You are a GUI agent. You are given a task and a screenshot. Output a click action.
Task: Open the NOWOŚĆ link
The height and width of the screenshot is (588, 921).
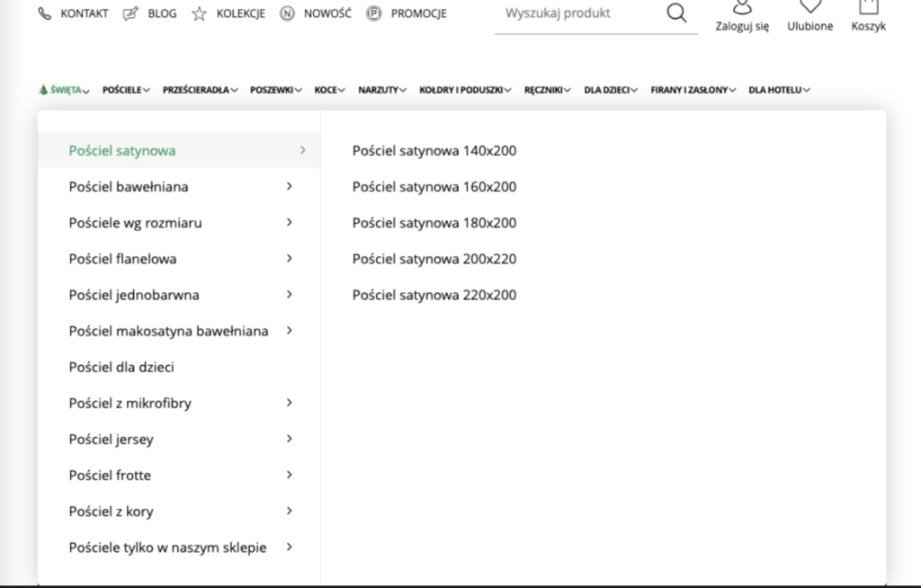327,13
